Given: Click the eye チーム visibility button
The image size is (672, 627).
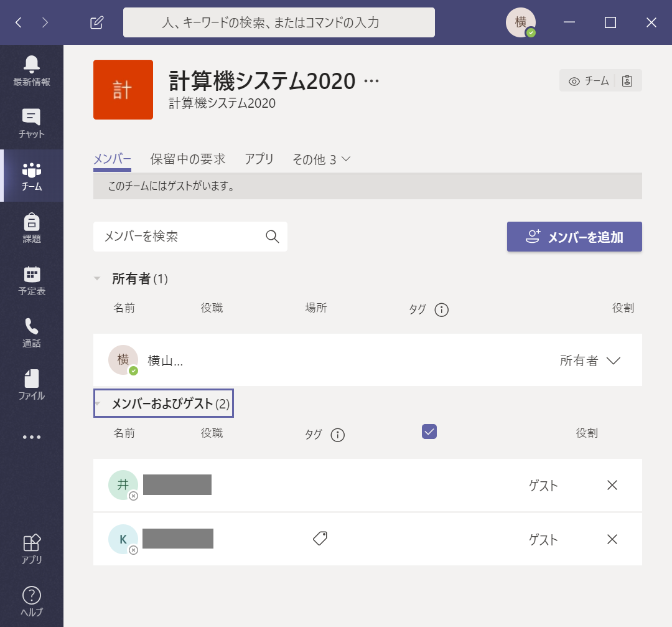Looking at the screenshot, I should tap(588, 80).
